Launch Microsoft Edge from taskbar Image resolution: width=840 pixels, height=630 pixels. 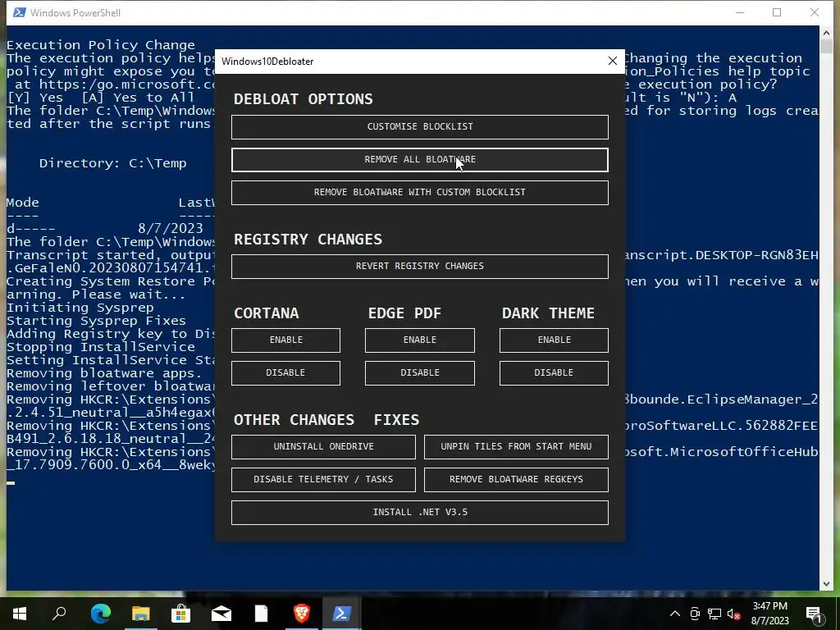(x=101, y=614)
